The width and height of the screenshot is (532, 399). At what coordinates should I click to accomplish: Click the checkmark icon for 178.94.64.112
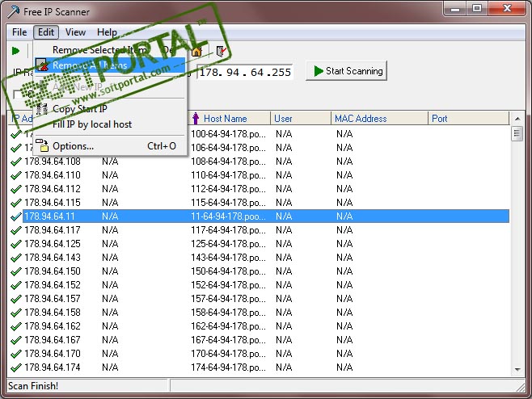[x=16, y=189]
